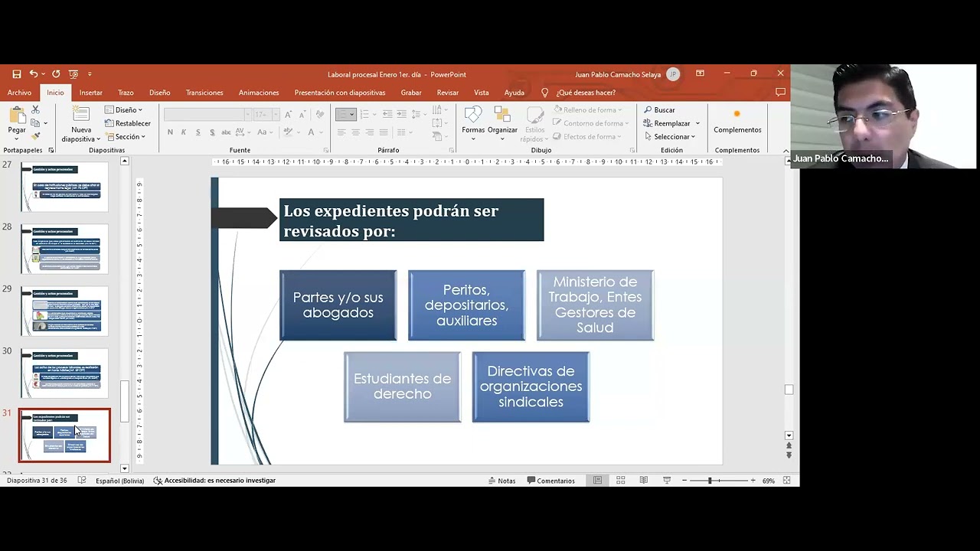
Task: Select slide 30 thumbnail
Action: click(65, 373)
